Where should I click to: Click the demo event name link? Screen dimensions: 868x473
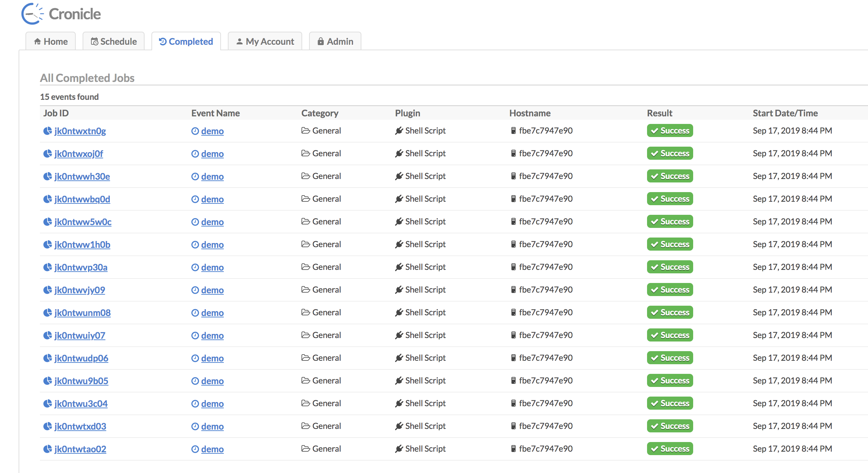point(212,131)
